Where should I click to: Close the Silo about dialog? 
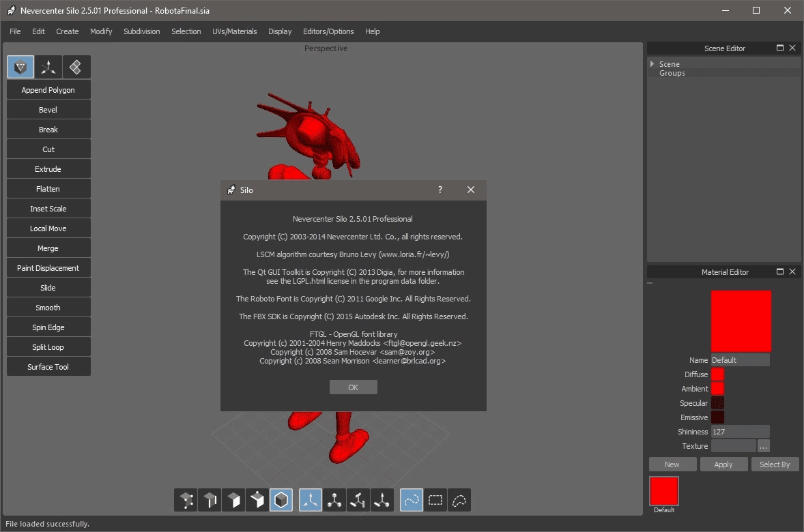(x=471, y=190)
